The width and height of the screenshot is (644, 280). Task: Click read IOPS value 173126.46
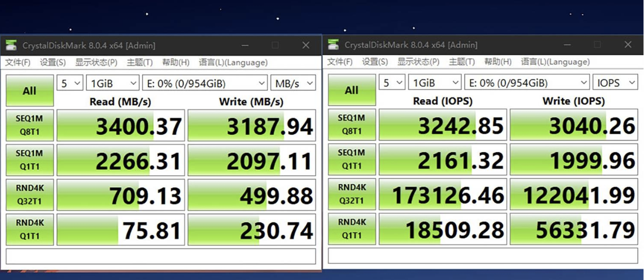pos(443,194)
